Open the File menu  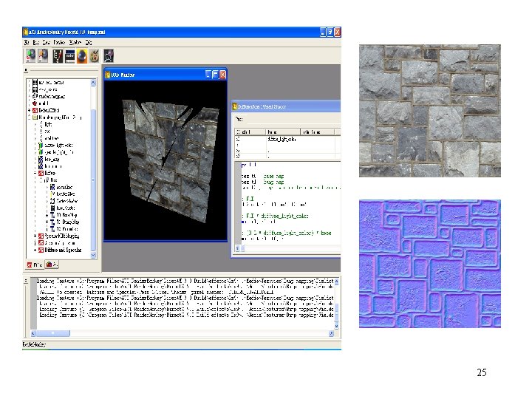(27, 42)
